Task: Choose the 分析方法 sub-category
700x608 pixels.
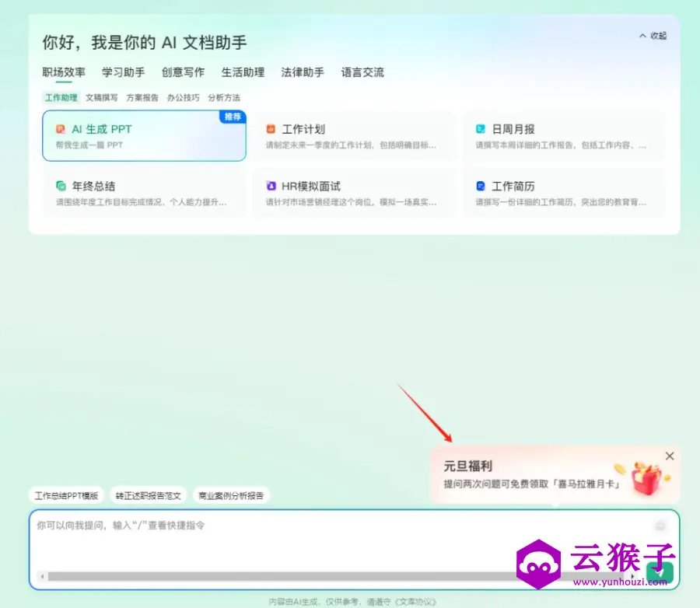Action: coord(224,98)
